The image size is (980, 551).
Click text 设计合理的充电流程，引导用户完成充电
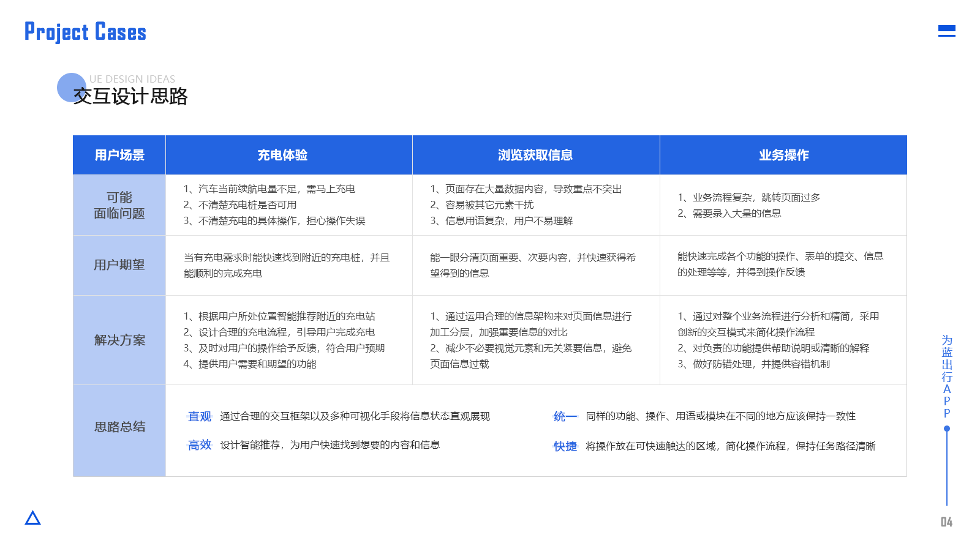click(287, 332)
